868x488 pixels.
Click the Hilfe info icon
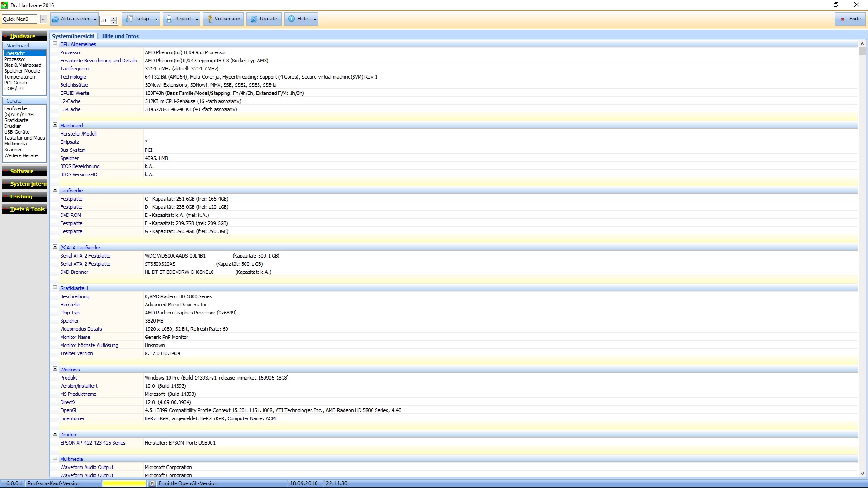click(292, 19)
